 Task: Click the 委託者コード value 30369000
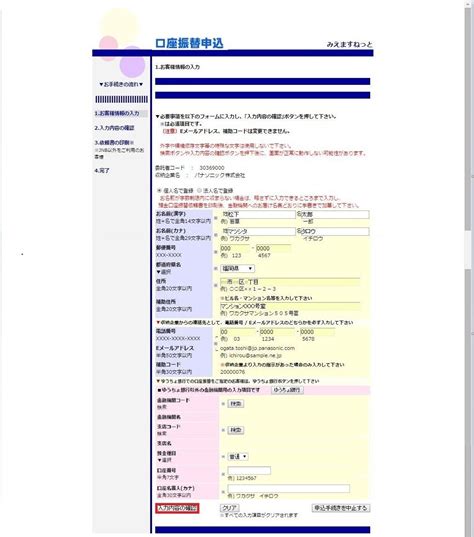click(x=212, y=168)
